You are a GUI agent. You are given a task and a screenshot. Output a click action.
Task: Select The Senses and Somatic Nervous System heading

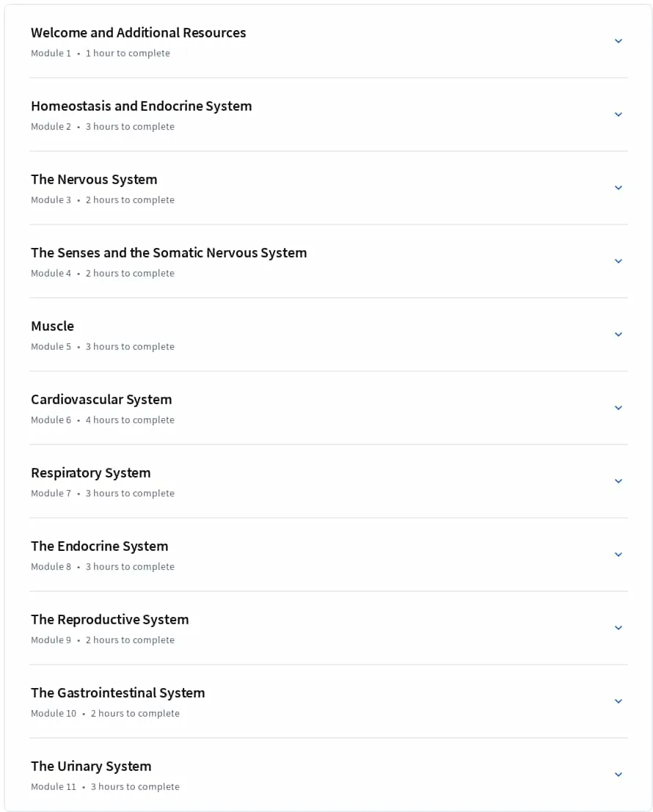(x=169, y=253)
